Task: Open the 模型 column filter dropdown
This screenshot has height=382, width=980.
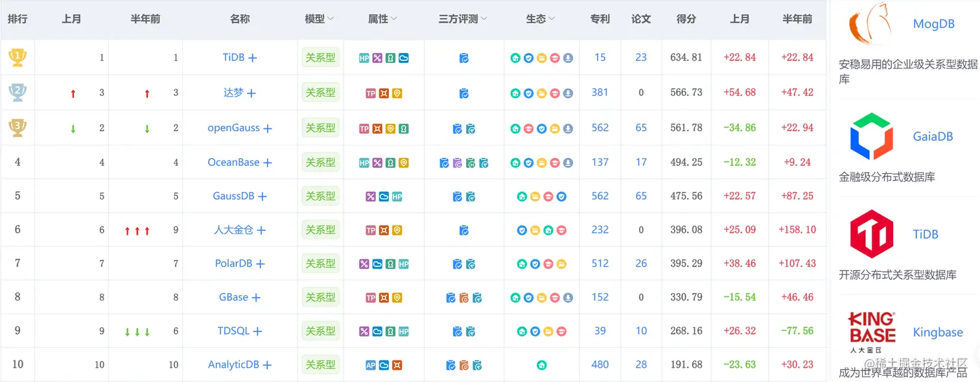Action: coord(331,19)
